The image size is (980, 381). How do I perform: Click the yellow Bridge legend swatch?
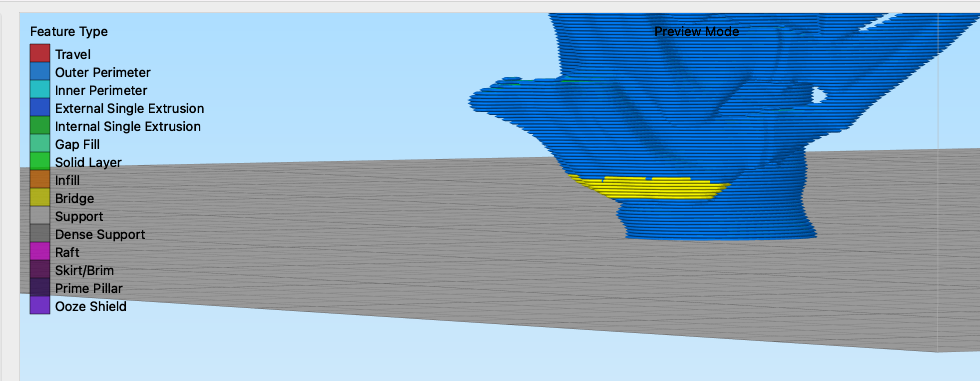(40, 197)
